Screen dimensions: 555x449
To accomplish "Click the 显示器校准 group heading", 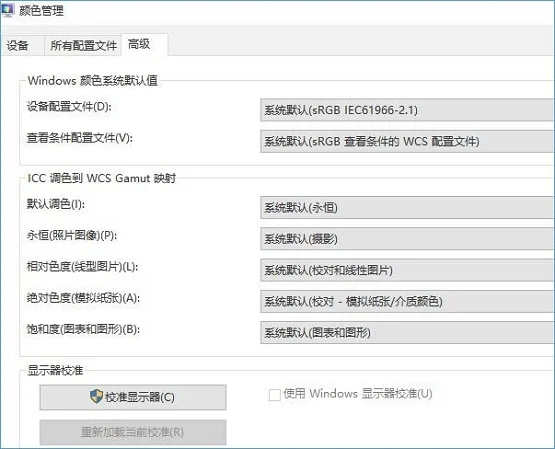I will (55, 370).
